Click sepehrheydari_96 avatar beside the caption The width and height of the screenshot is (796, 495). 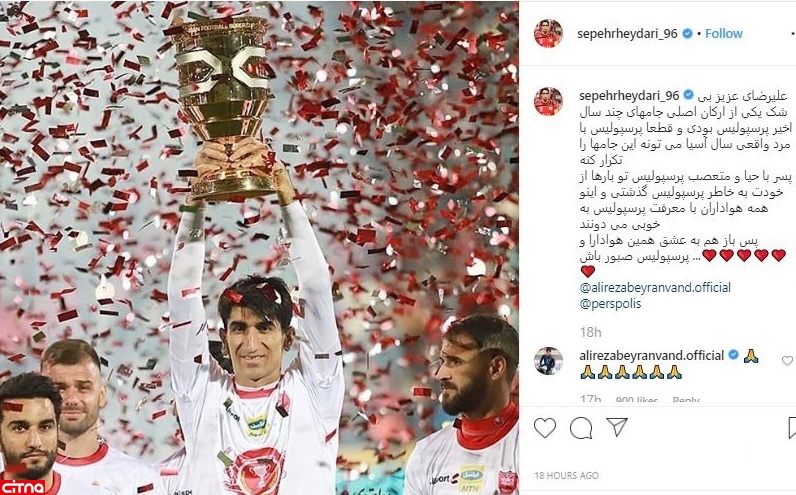click(x=548, y=101)
